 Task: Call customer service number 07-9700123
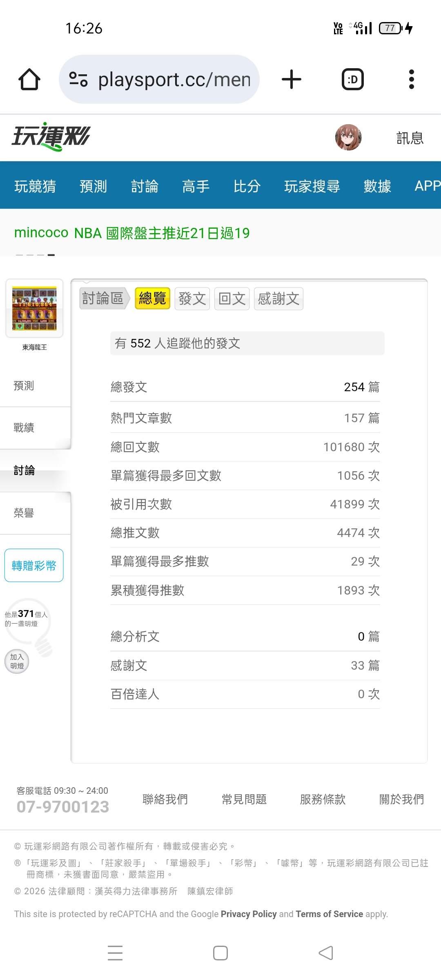click(63, 806)
